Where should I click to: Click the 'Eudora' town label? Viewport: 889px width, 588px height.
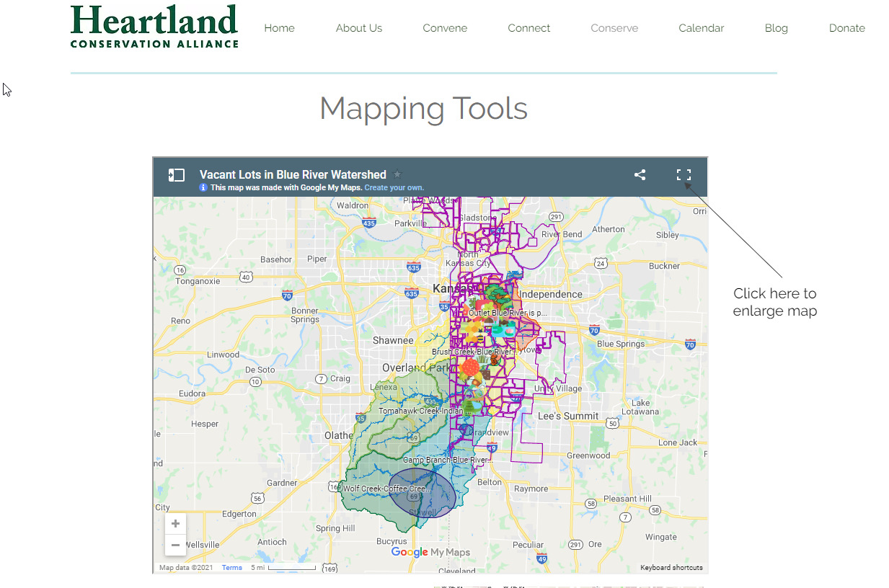(193, 394)
